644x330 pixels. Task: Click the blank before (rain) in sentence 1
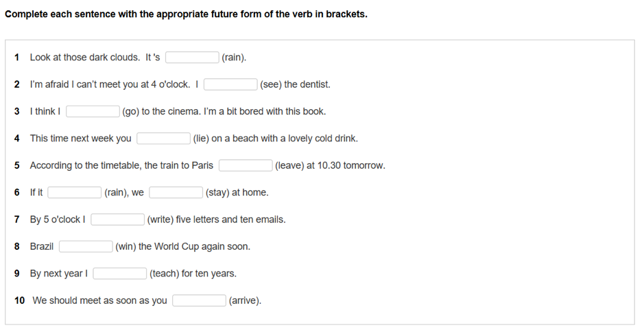tap(192, 58)
